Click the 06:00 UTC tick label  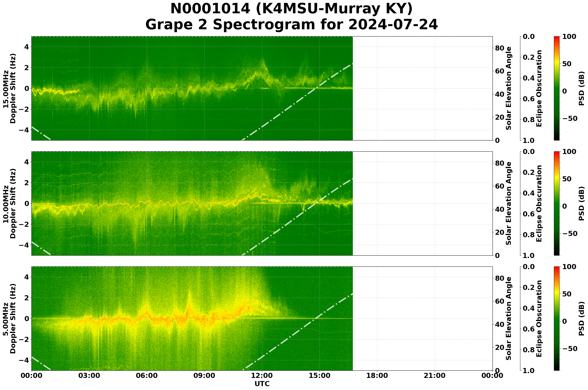click(147, 375)
